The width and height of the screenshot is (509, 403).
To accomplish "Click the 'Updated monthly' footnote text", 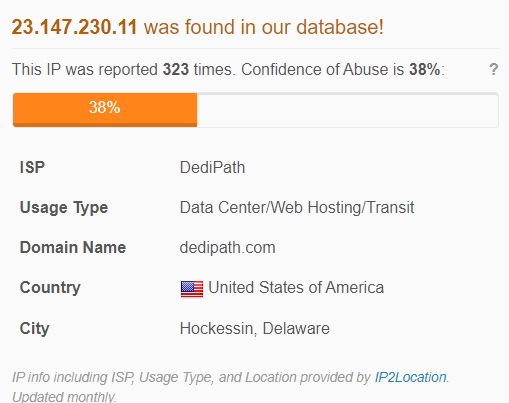I will tap(64, 397).
